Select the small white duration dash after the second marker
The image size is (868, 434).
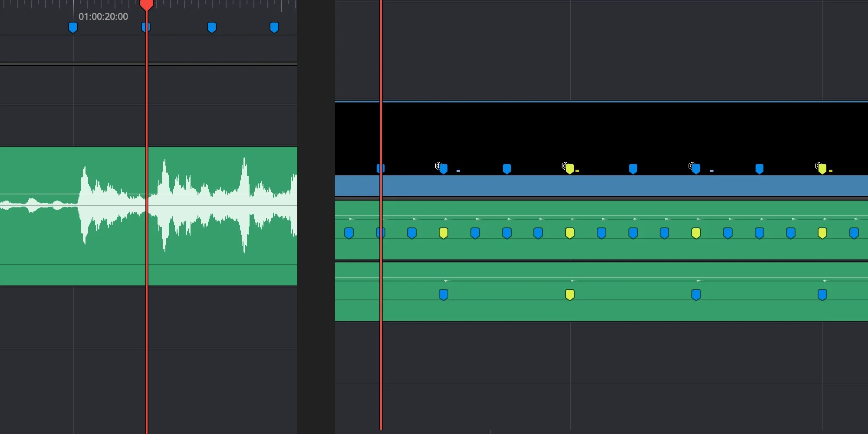(x=459, y=171)
